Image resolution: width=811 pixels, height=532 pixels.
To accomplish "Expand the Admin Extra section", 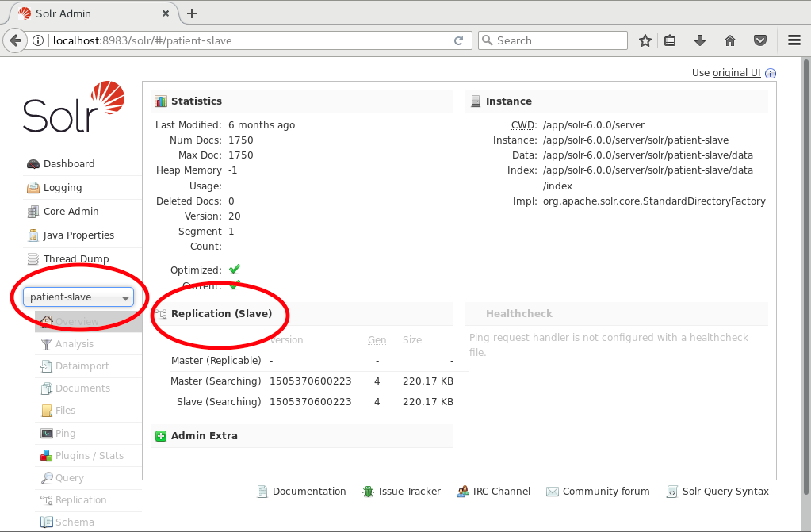I will (x=205, y=436).
